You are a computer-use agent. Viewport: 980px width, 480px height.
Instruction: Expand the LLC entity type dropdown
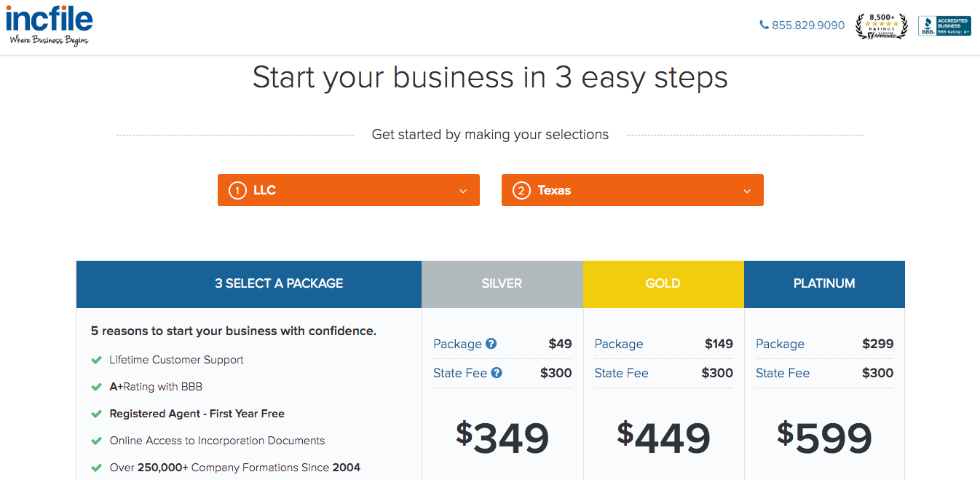pos(349,190)
